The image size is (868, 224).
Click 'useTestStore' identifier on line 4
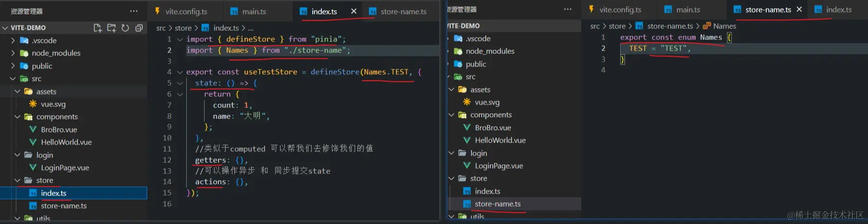[270, 72]
